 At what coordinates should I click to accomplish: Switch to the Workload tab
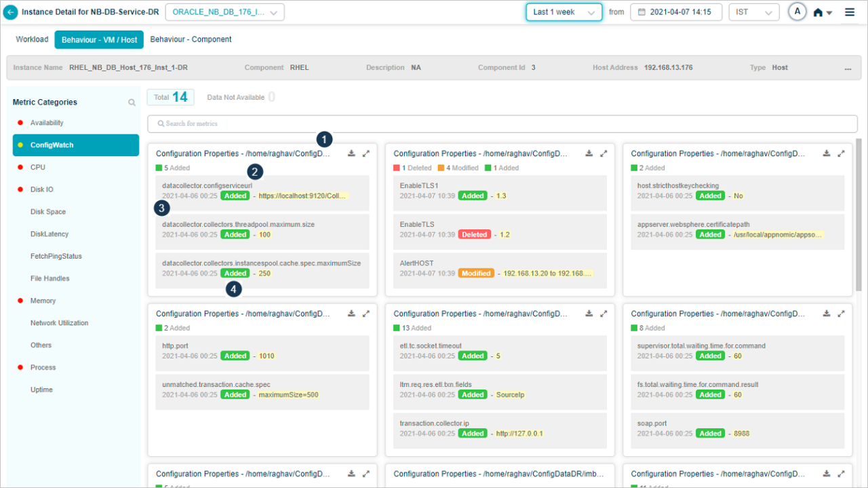(x=31, y=39)
